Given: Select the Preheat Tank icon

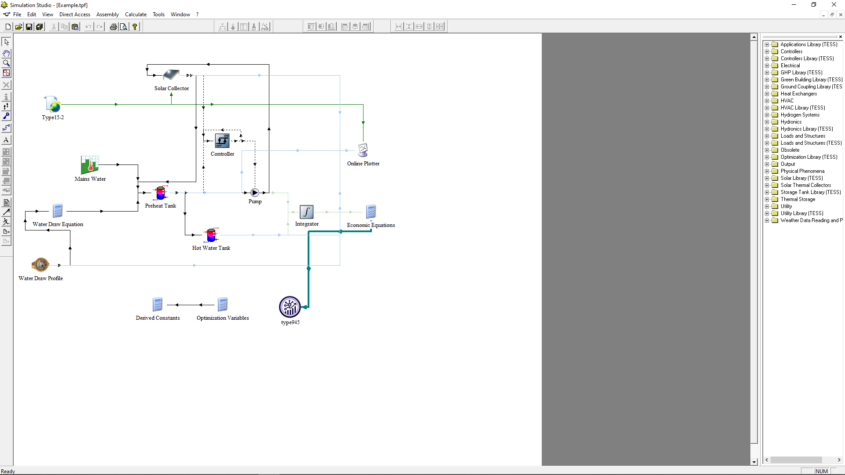Looking at the screenshot, I should [160, 193].
